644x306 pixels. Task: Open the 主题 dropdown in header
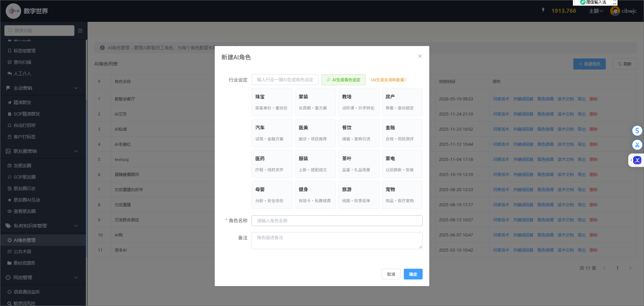(x=596, y=11)
